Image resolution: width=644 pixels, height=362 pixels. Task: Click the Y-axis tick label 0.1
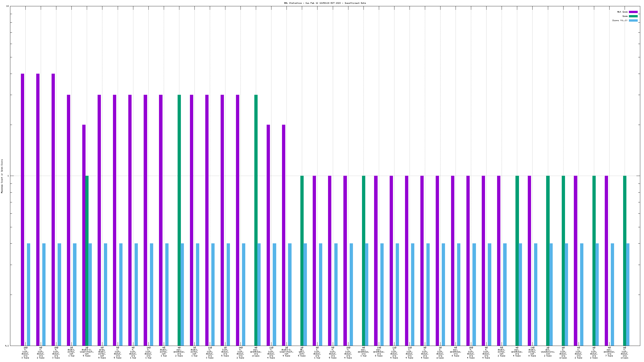coord(7,346)
